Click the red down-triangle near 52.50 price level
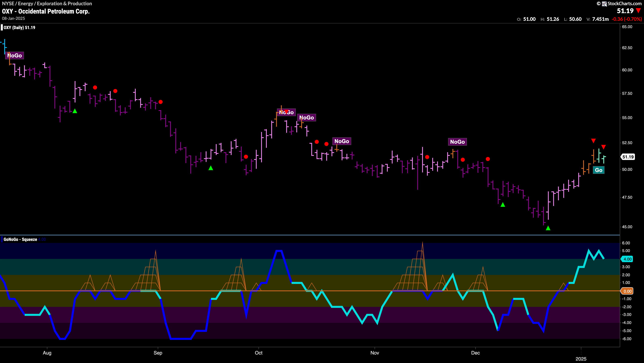 coord(593,141)
